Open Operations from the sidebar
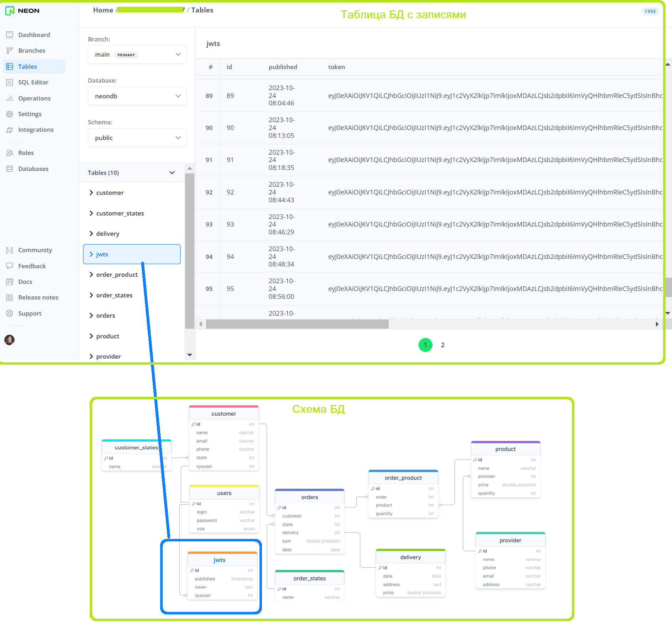Image resolution: width=672 pixels, height=629 pixels. point(34,98)
